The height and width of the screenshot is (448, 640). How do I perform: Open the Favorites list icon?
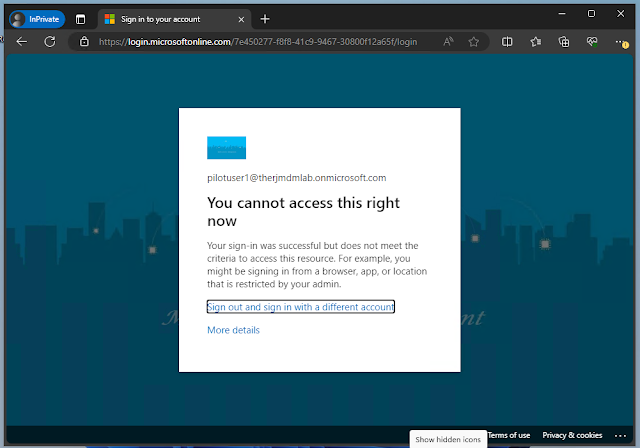coord(536,42)
